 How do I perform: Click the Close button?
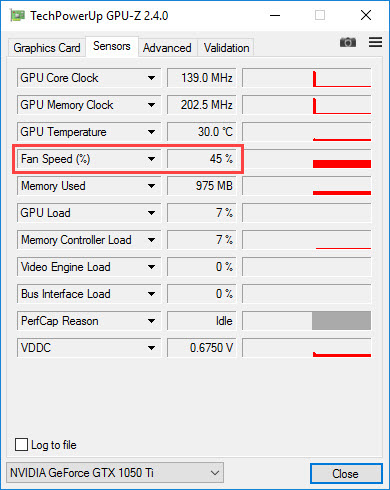(x=346, y=473)
